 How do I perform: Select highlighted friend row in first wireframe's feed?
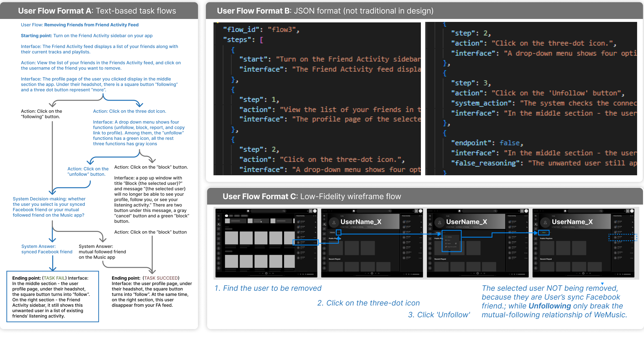[306, 242]
